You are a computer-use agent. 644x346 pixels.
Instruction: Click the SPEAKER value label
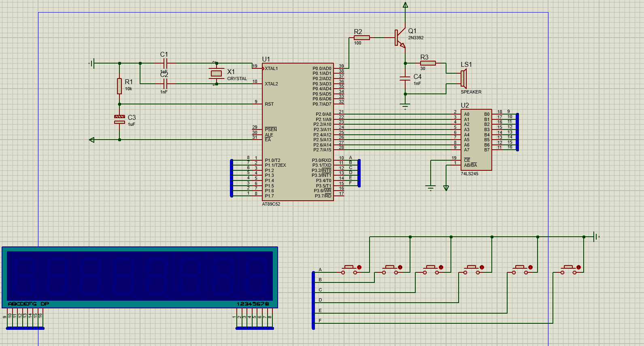pos(471,92)
